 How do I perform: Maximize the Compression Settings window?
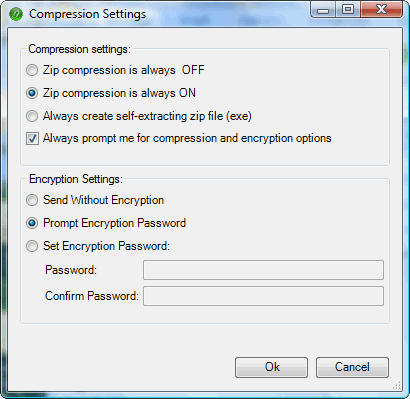click(348, 10)
